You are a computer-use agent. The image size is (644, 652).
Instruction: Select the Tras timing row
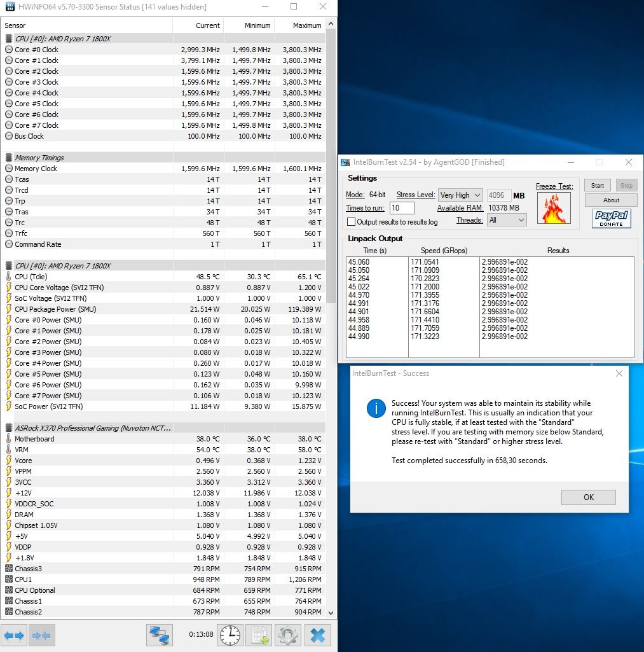tap(163, 212)
